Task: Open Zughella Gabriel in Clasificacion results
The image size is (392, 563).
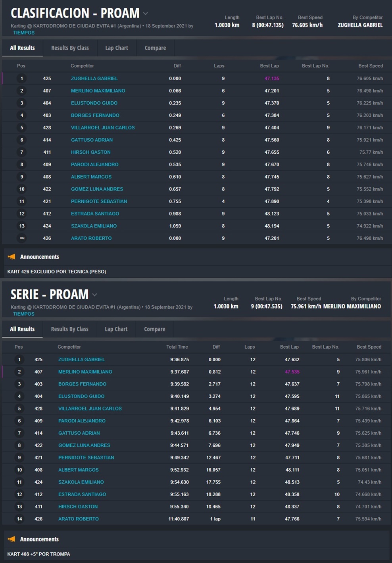Action: (x=94, y=79)
